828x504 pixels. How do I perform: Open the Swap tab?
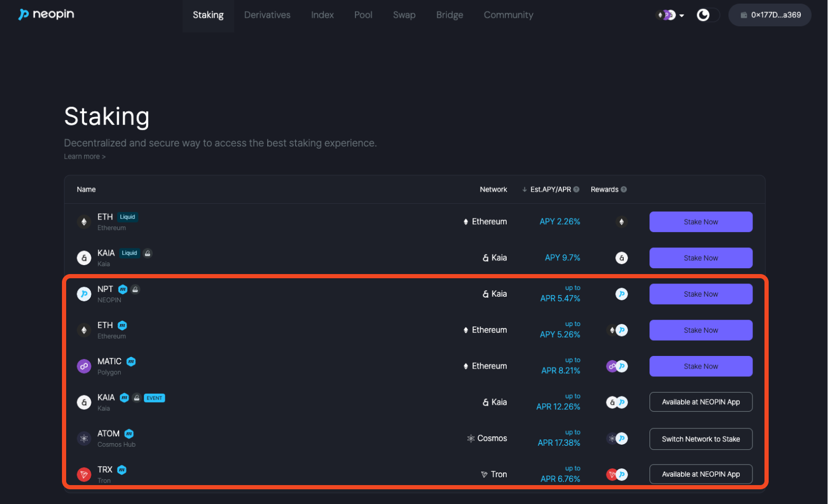404,15
